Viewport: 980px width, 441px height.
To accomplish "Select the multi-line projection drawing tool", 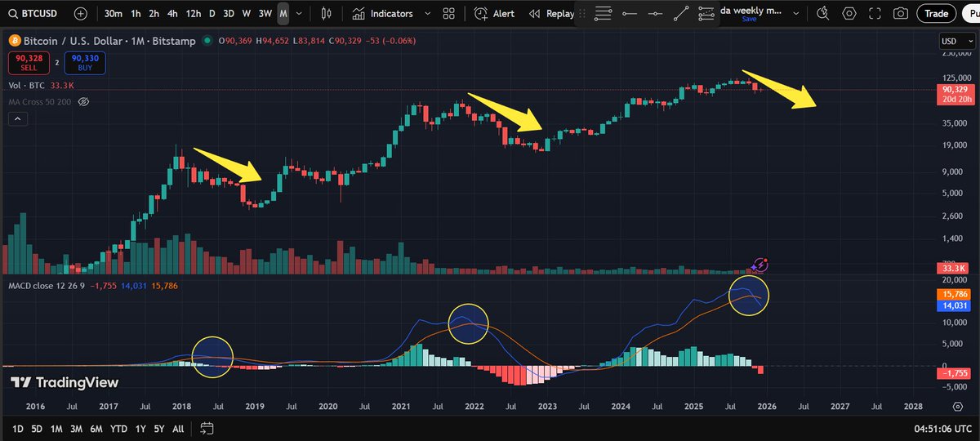I will tap(706, 14).
